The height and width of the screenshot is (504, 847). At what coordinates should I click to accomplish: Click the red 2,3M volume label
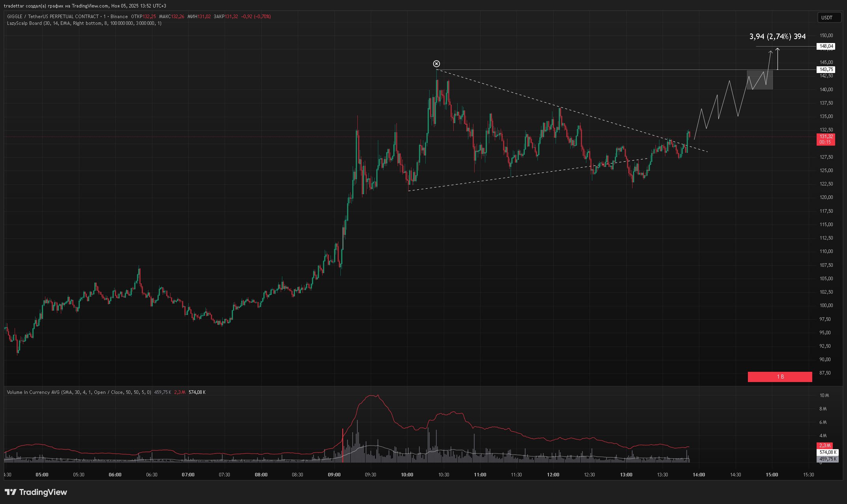824,445
